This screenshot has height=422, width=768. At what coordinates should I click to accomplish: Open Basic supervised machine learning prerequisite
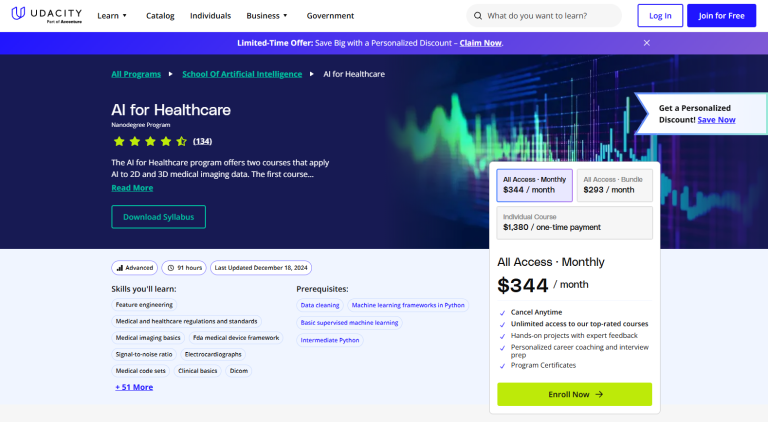[349, 323]
